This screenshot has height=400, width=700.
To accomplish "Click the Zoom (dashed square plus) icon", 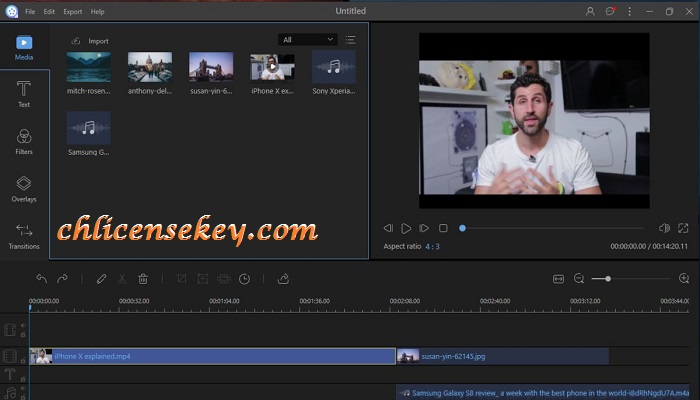I will pos(202,279).
